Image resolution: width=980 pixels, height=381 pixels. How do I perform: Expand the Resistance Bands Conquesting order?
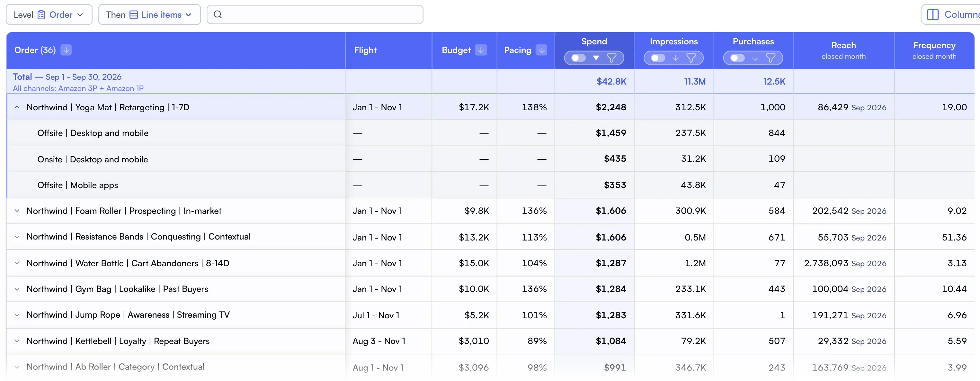[17, 237]
